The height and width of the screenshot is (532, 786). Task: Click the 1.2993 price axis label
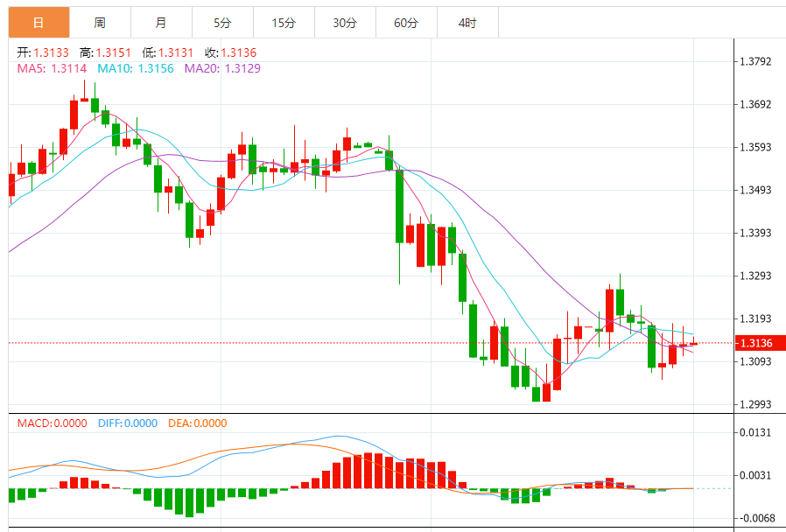(756, 404)
